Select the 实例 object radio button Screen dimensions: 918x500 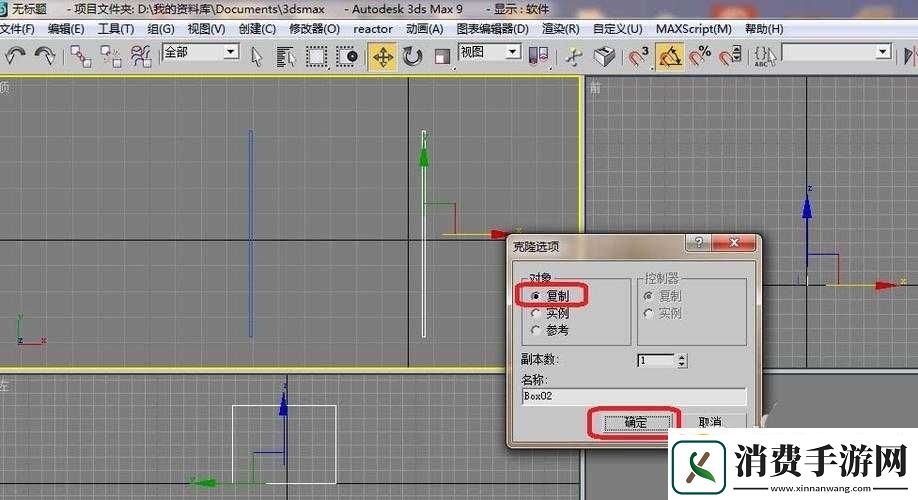[535, 314]
